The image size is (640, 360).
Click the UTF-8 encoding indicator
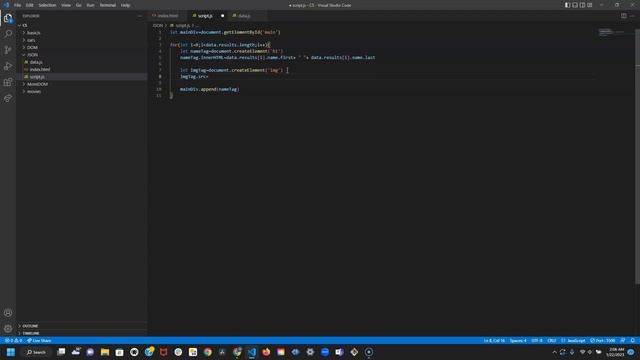(x=537, y=340)
